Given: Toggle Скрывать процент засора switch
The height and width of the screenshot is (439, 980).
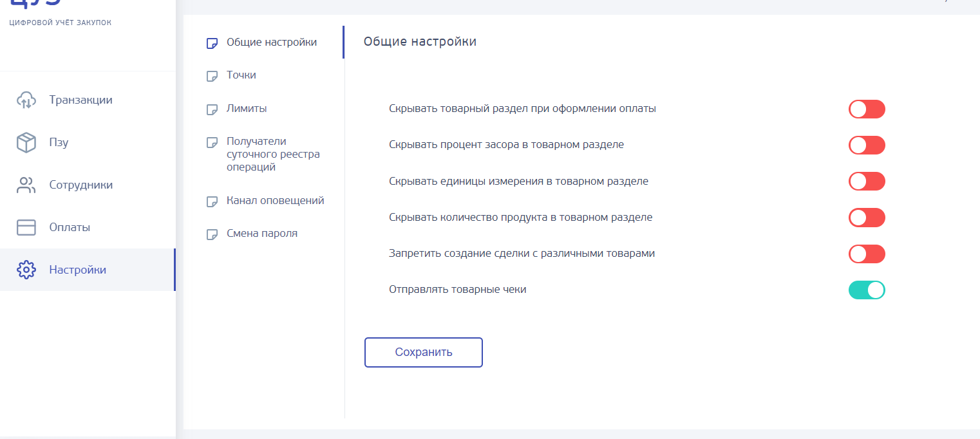Looking at the screenshot, I should pyautogui.click(x=867, y=145).
